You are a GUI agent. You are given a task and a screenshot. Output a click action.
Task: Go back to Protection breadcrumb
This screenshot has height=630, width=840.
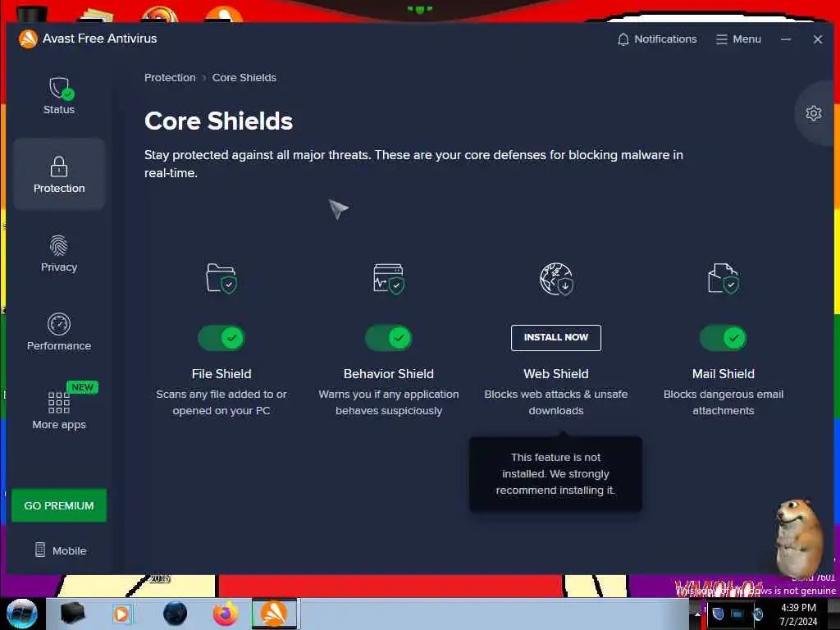[x=170, y=78]
